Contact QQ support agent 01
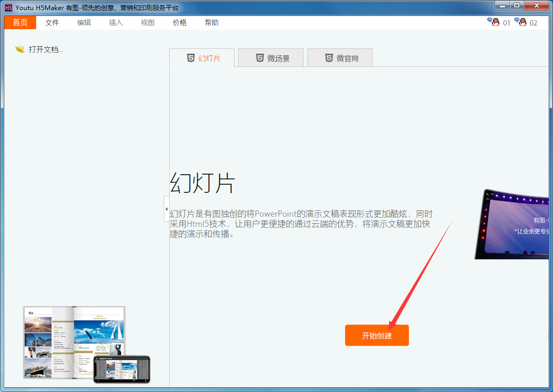The image size is (553, 392). click(x=499, y=22)
